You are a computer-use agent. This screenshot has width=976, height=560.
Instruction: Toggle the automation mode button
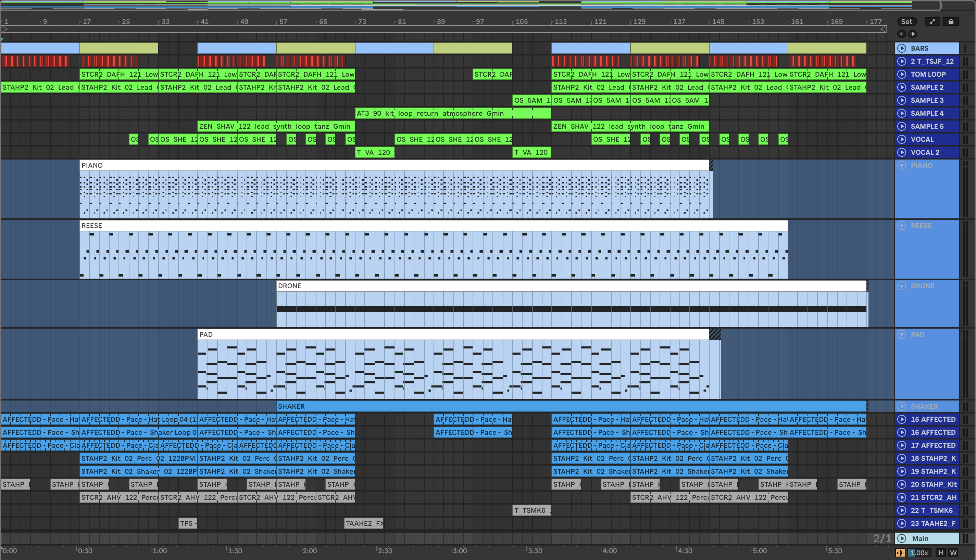932,22
